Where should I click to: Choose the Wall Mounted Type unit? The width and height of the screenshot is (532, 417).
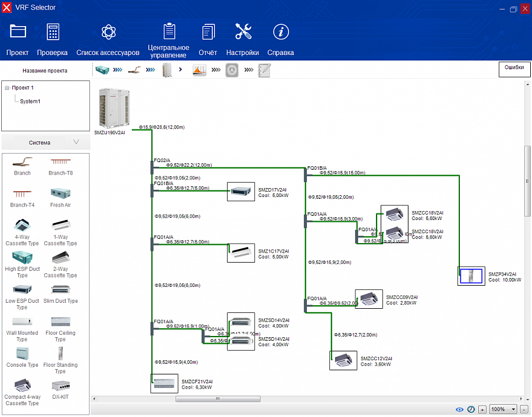(22, 328)
